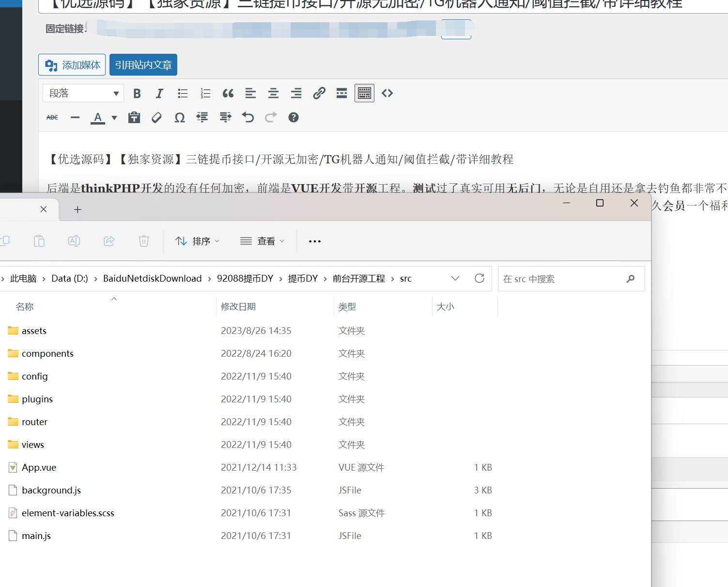The height and width of the screenshot is (587, 728).
Task: Open the 排序 sort menu
Action: (198, 241)
